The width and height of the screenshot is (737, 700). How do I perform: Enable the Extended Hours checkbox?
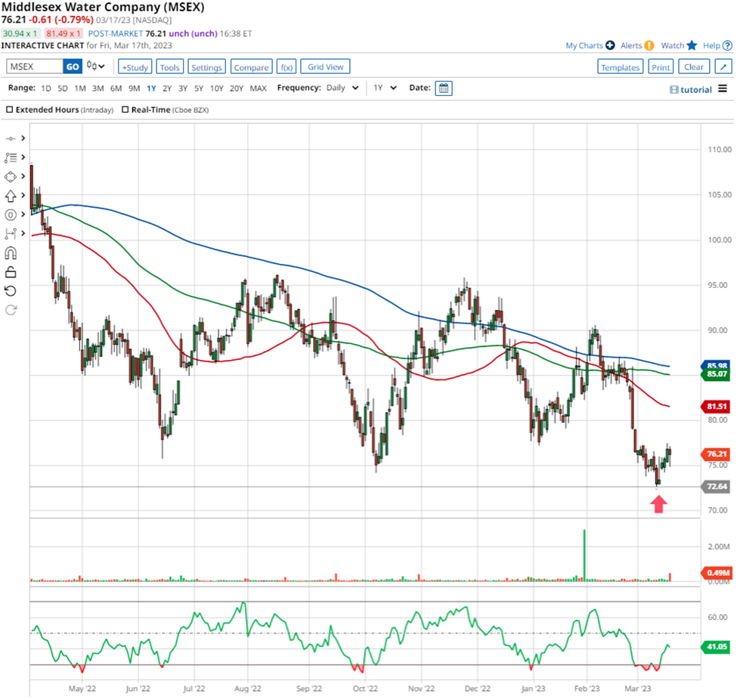click(9, 110)
